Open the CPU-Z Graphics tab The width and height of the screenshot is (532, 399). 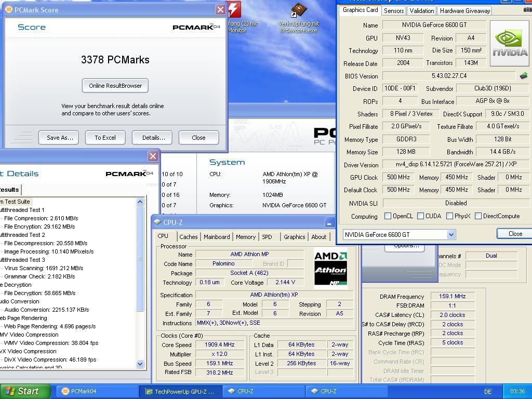(x=295, y=237)
